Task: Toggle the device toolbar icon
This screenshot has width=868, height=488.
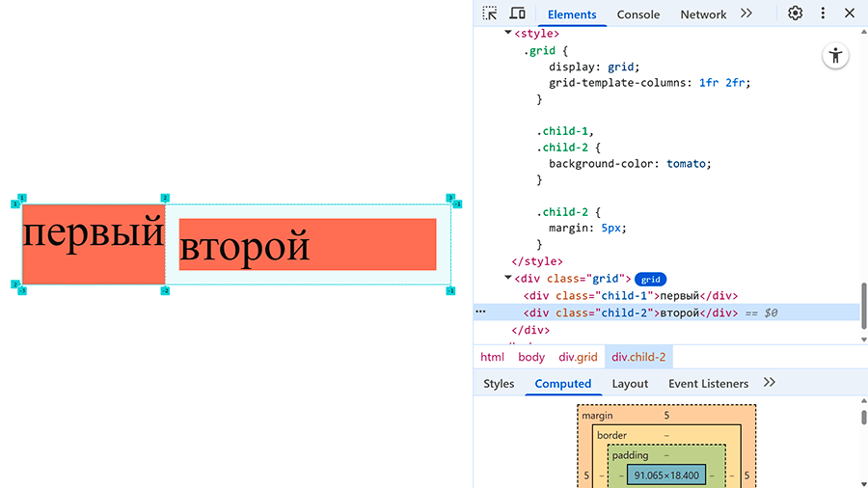Action: pos(517,14)
